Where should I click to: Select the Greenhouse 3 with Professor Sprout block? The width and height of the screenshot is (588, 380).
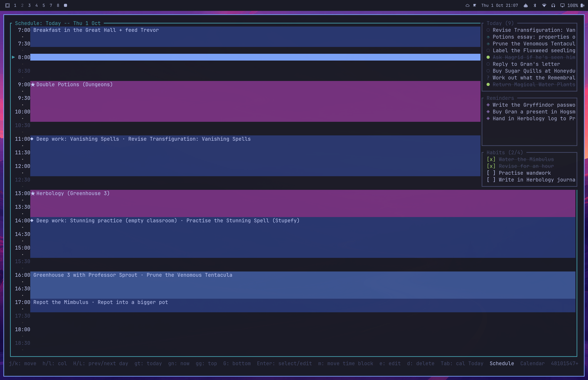pyautogui.click(x=303, y=285)
